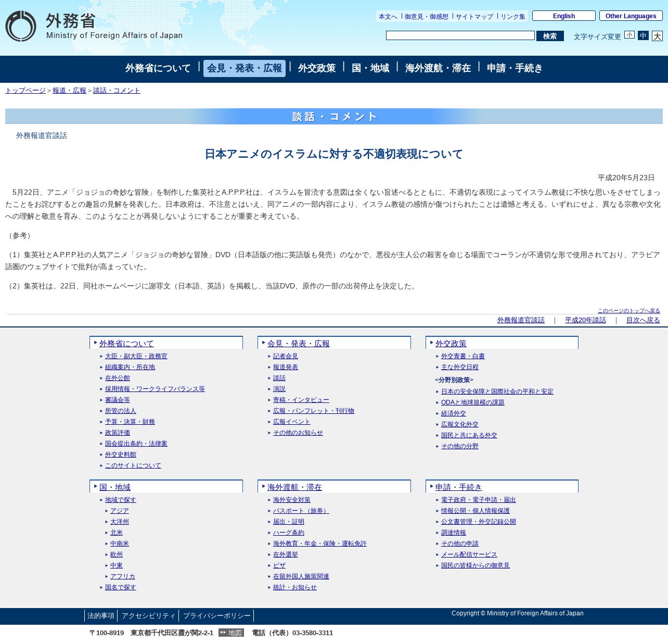Open 寄稿・インタビュー link
This screenshot has height=644, width=668.
click(x=301, y=400)
